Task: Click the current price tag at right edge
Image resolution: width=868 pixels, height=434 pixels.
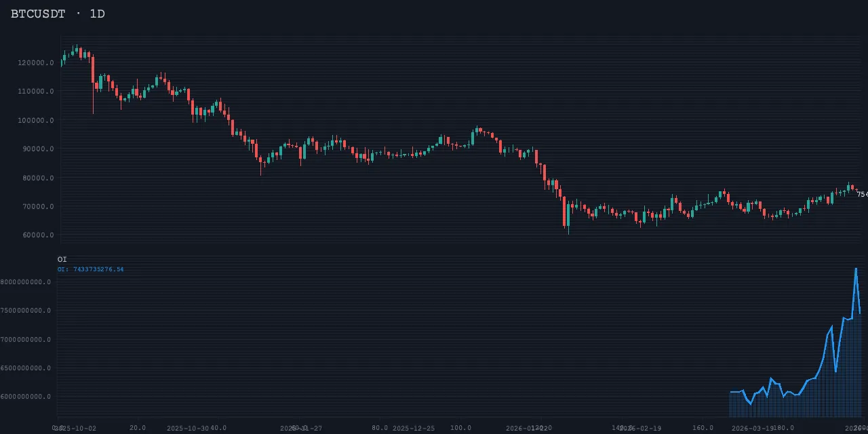Action: coord(862,195)
